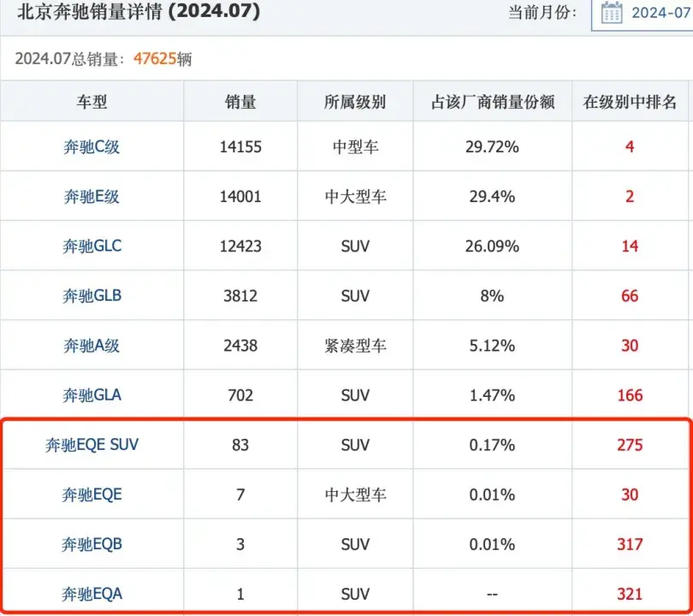Open the 奔驰GLC model link
This screenshot has height=616, width=693.
(92, 246)
